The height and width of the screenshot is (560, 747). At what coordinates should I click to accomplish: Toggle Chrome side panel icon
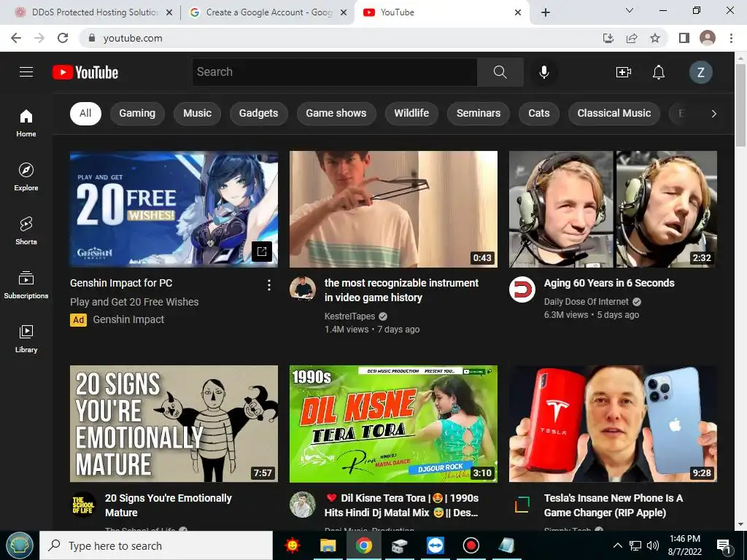point(684,38)
